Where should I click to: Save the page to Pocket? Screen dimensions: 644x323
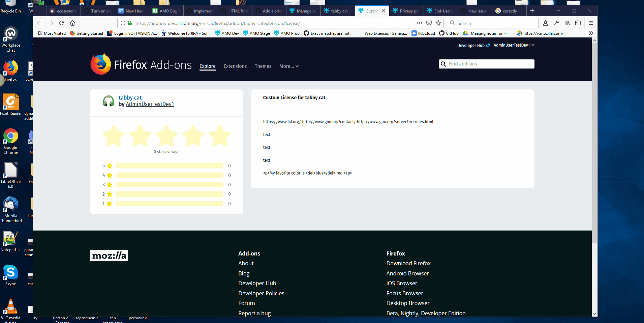pyautogui.click(x=429, y=23)
